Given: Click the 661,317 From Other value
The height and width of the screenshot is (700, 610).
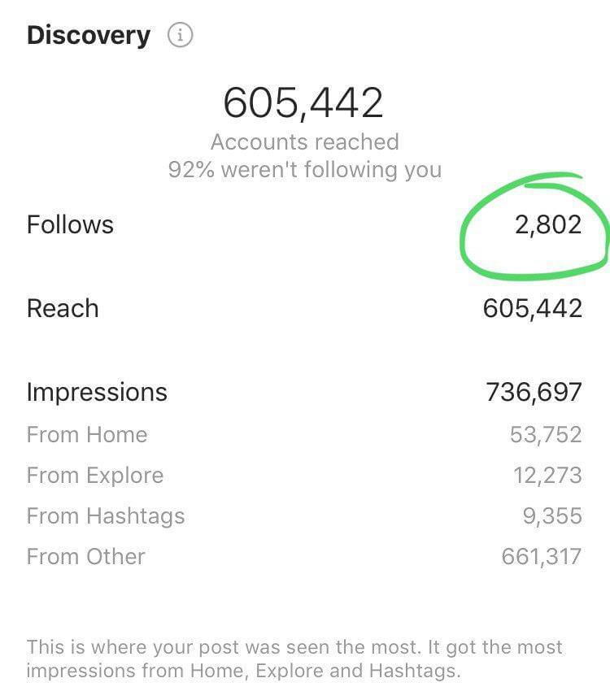Looking at the screenshot, I should (542, 557).
